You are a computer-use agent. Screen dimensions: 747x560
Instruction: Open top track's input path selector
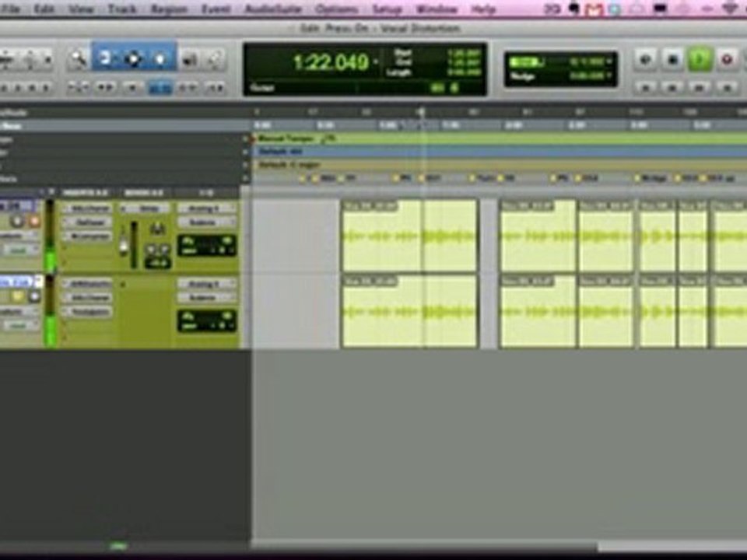[207, 208]
